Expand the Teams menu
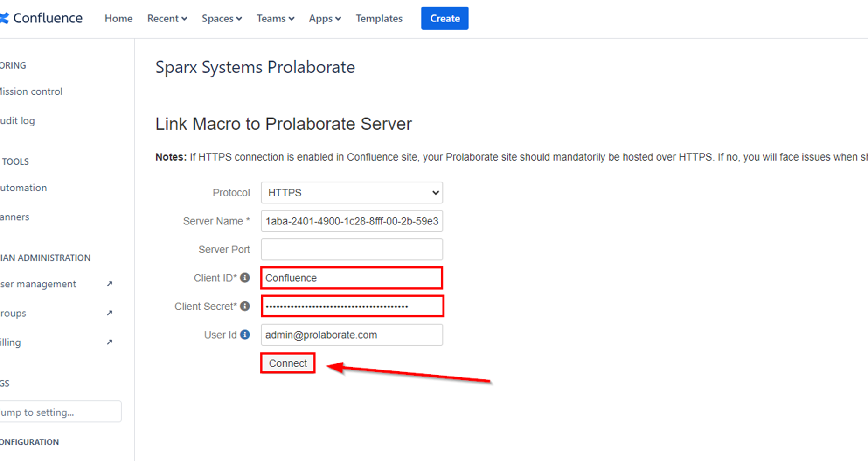 [275, 18]
